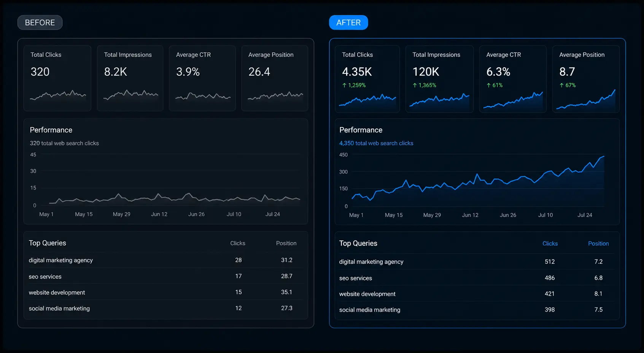Click the After panel's 'social media marketing' query

tap(370, 310)
